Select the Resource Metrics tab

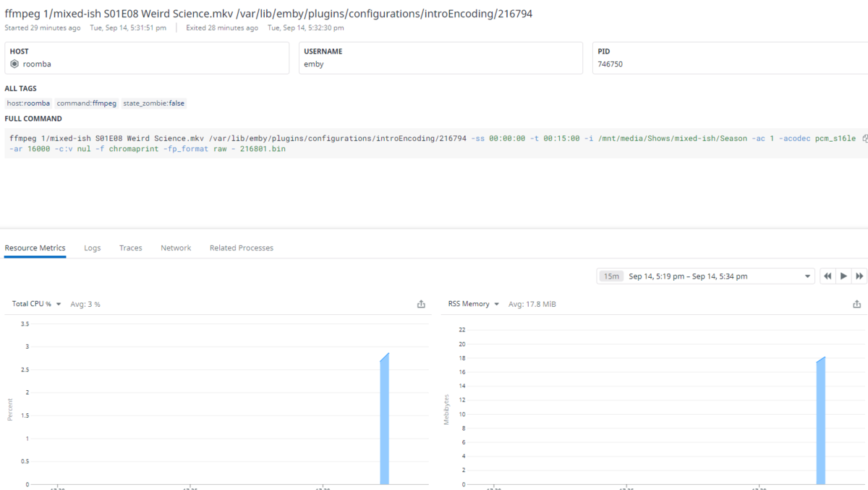click(35, 248)
